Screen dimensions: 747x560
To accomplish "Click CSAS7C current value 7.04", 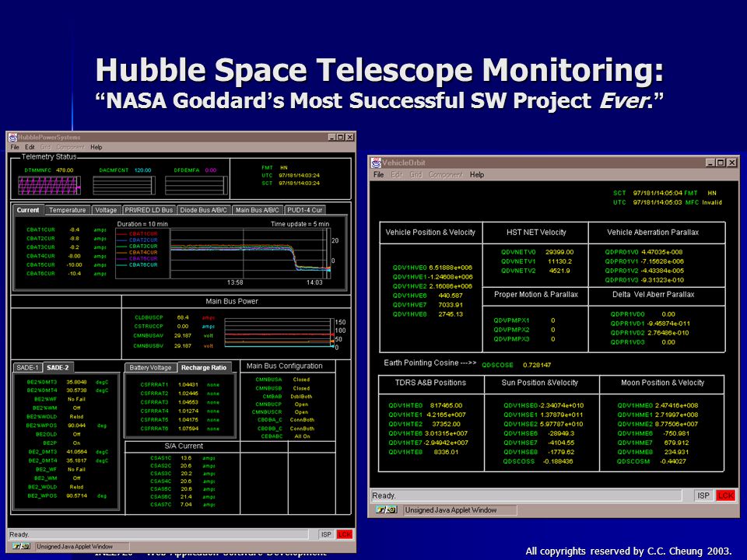I will 186,504.
